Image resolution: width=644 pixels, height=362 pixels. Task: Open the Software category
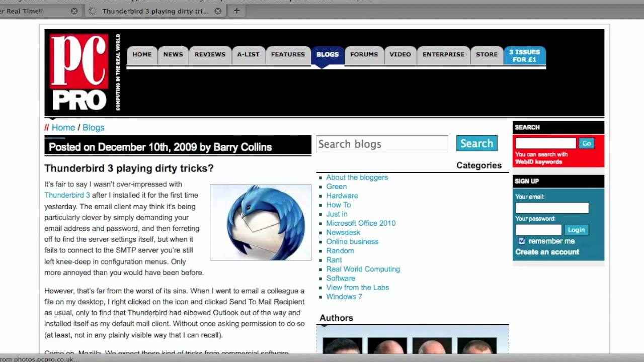click(x=341, y=278)
